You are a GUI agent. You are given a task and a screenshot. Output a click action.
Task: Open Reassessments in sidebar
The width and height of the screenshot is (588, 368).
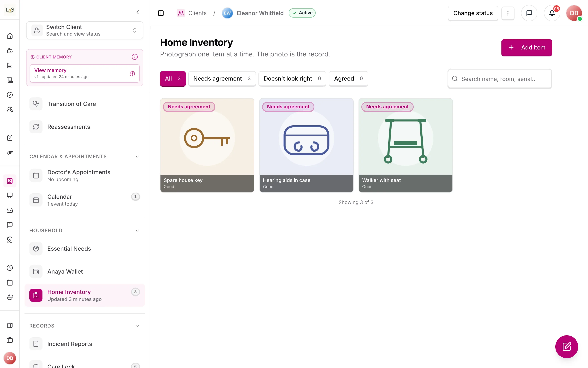[x=85, y=127]
